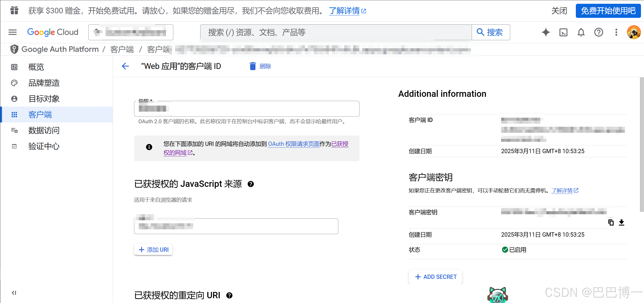644x303 pixels.
Task: Click the gift icon in promo banner
Action: pyautogui.click(x=14, y=11)
